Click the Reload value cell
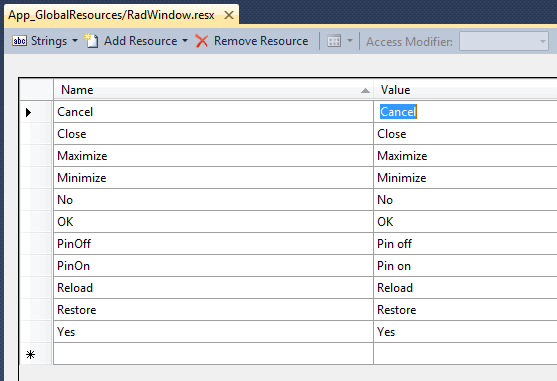 465,288
